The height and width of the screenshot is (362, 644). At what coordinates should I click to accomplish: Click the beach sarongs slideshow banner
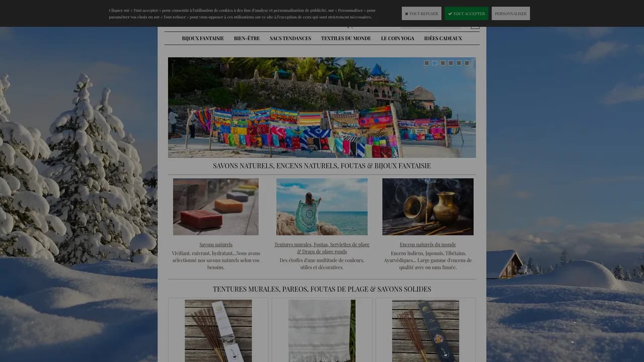(x=322, y=108)
